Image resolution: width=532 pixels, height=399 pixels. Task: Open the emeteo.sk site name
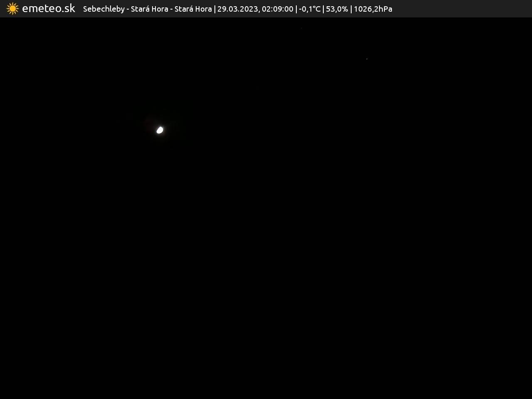point(48,9)
